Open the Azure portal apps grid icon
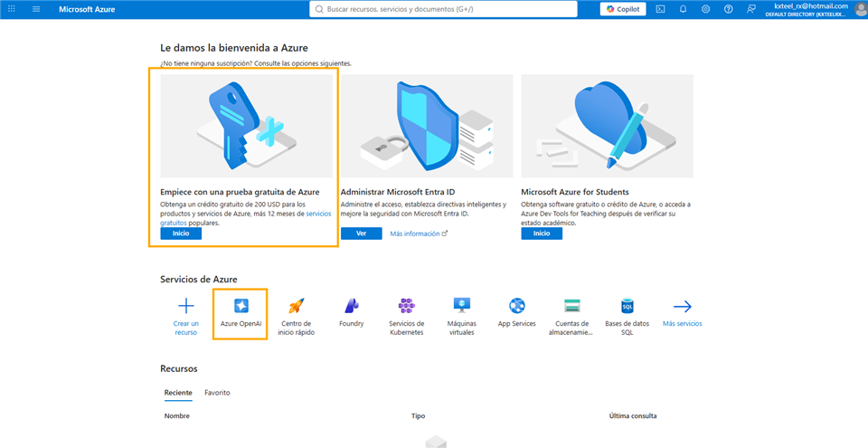 pyautogui.click(x=11, y=9)
